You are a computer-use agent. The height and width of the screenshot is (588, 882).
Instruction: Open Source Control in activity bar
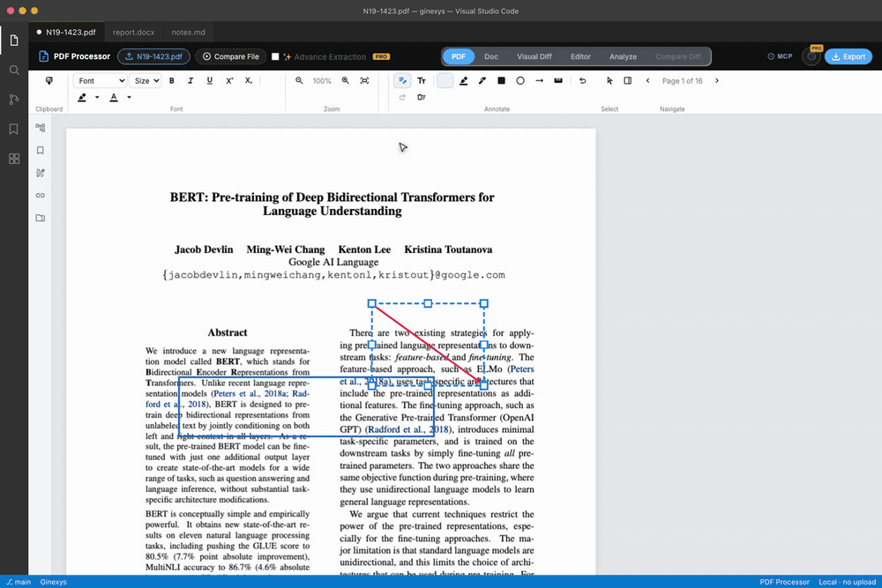pyautogui.click(x=14, y=100)
